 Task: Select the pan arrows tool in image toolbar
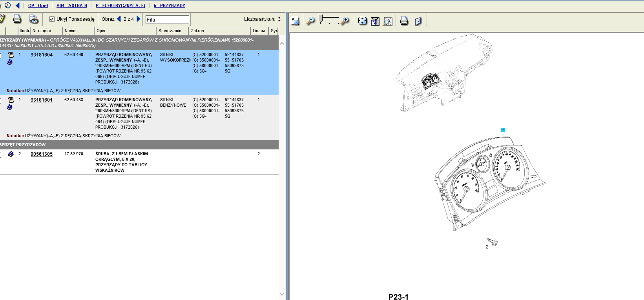[x=363, y=21]
